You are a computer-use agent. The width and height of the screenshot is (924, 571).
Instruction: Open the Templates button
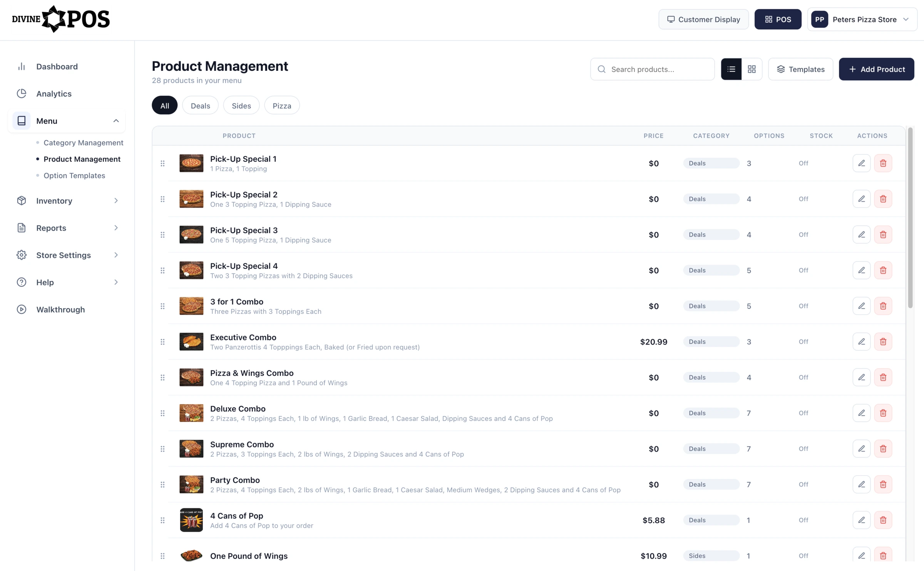tap(800, 69)
